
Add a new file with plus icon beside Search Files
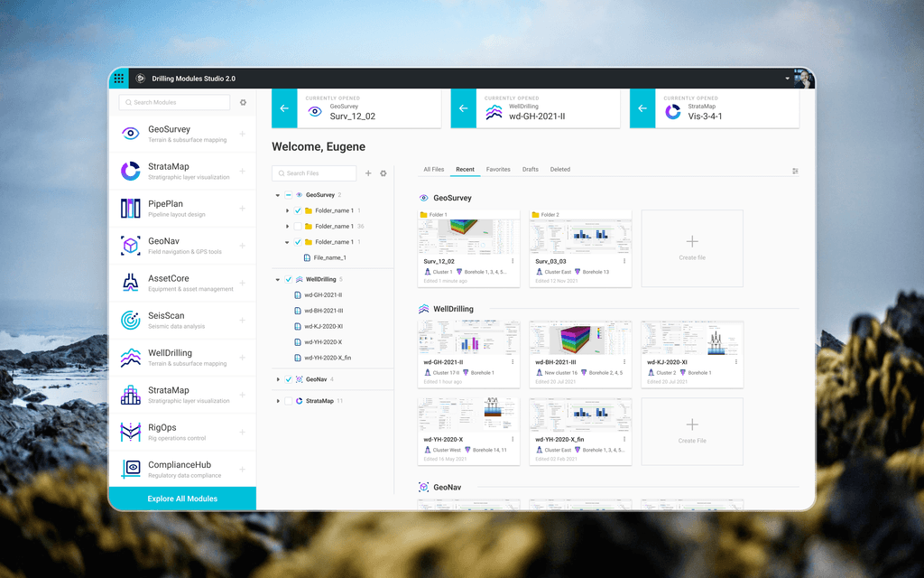click(x=368, y=173)
